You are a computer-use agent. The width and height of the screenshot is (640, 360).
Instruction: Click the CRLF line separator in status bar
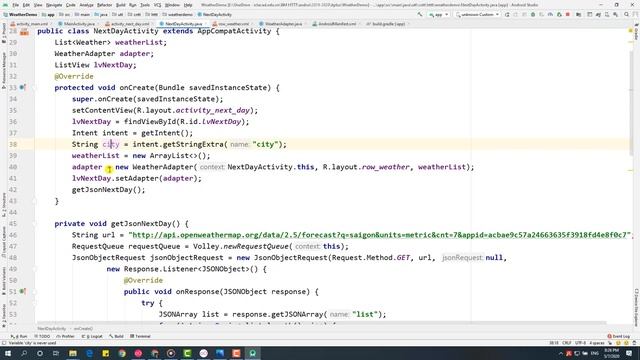[x=567, y=343]
